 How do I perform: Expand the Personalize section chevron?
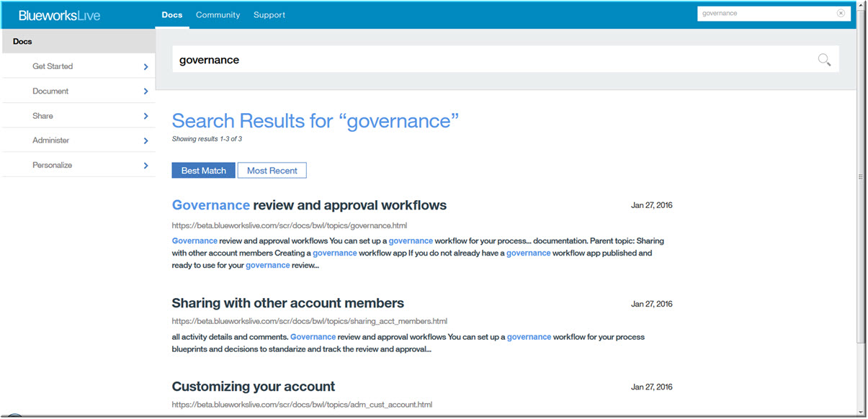click(x=146, y=166)
